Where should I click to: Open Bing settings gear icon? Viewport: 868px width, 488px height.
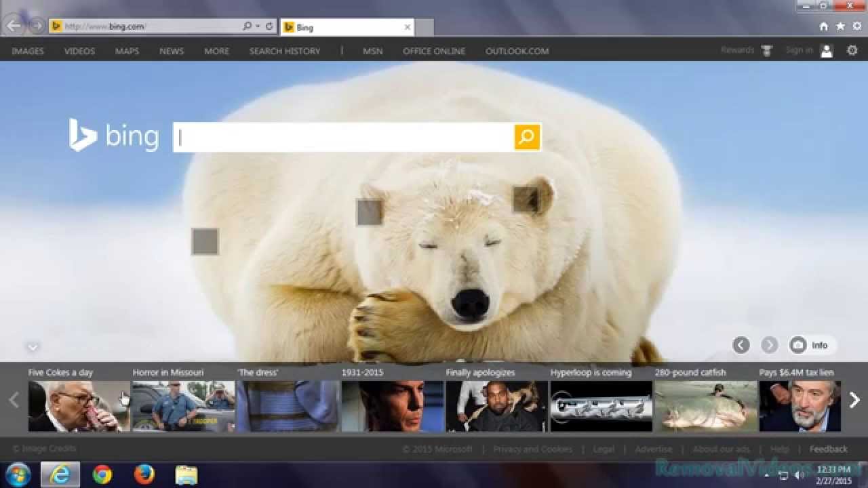click(x=852, y=51)
